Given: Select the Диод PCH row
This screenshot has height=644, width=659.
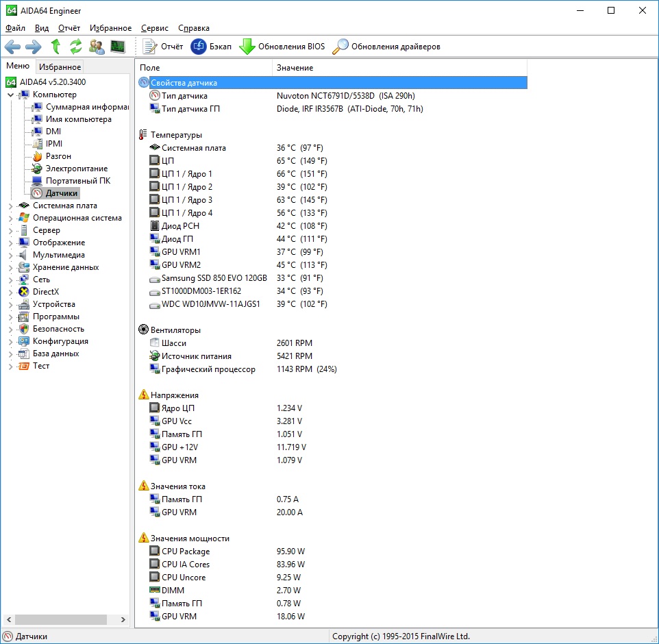Looking at the screenshot, I should 332,225.
